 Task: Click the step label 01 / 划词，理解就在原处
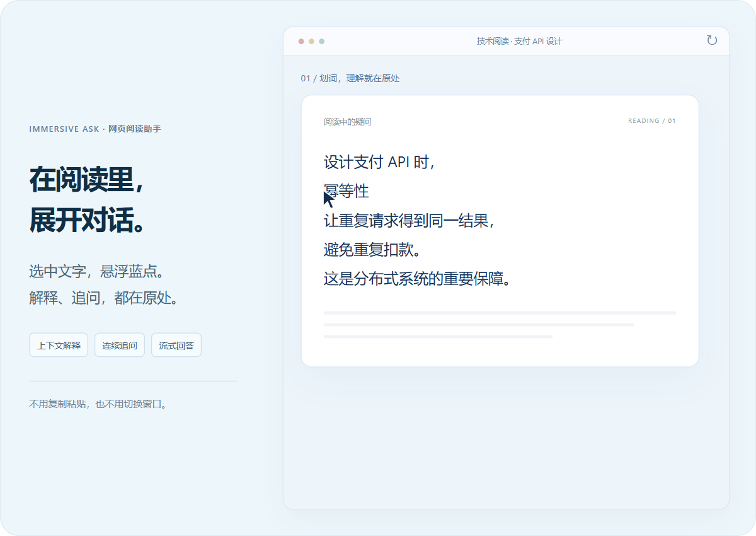[350, 78]
